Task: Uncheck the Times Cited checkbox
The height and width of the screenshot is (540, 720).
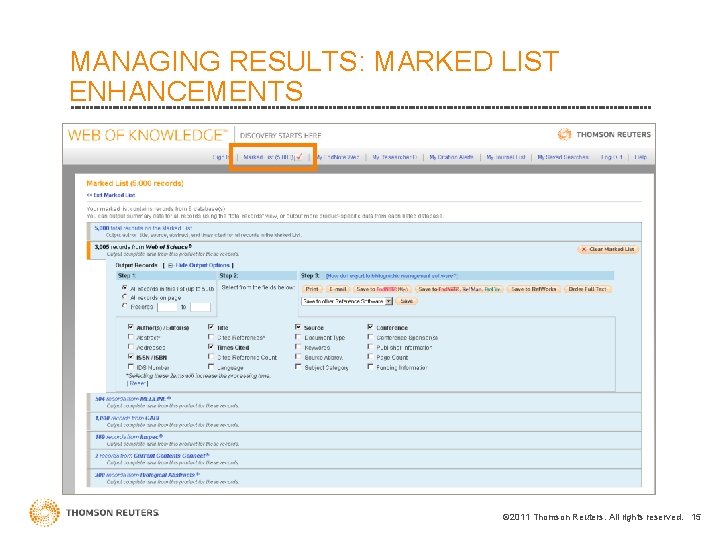Action: (x=211, y=347)
